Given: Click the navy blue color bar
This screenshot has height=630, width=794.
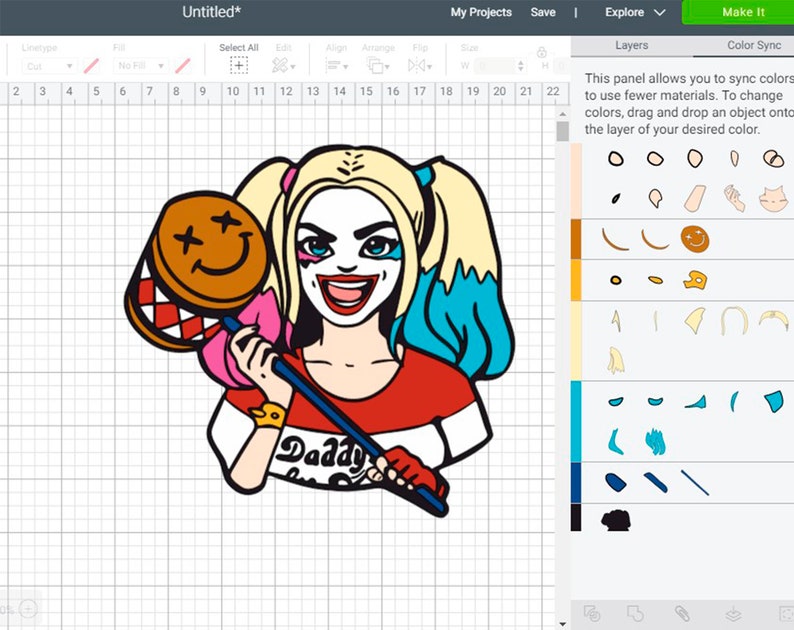Looking at the screenshot, I should [x=576, y=483].
